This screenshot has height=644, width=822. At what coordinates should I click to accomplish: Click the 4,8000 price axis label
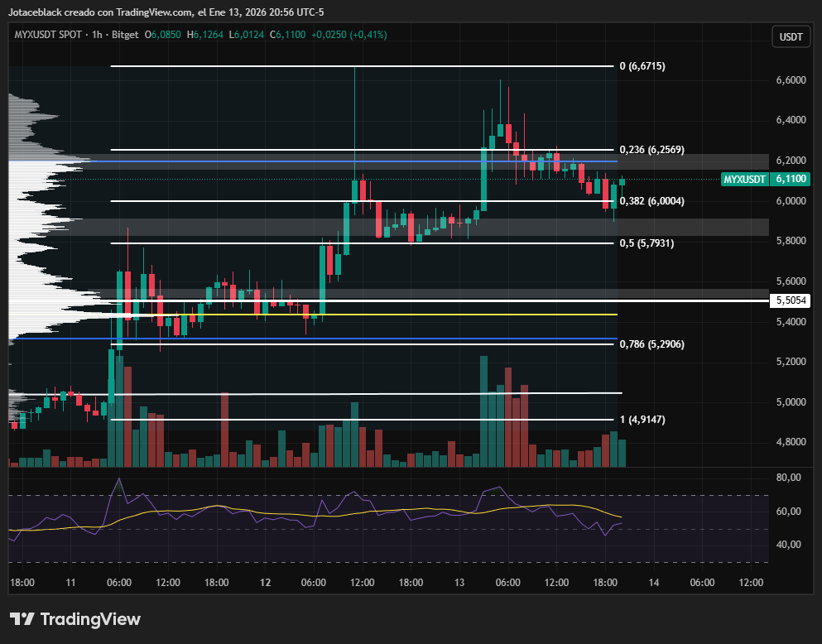pos(791,442)
